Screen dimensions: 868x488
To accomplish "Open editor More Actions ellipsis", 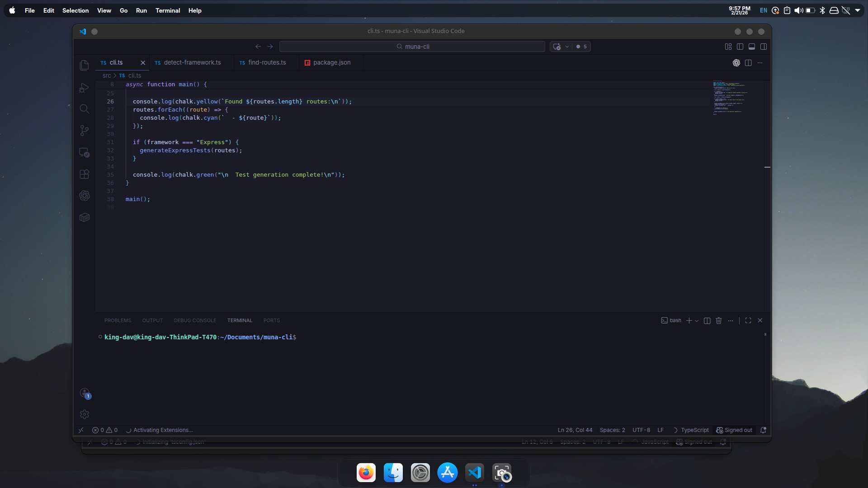I will pyautogui.click(x=760, y=63).
